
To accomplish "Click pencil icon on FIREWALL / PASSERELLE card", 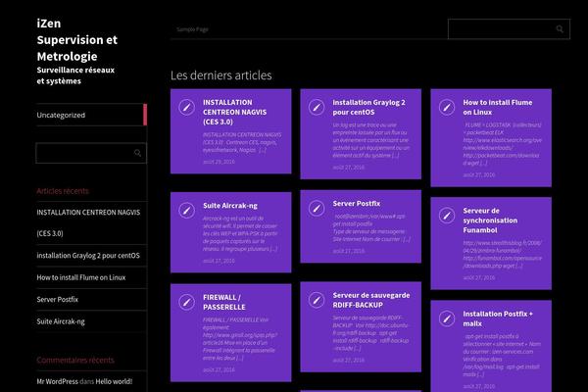I will 187,302.
